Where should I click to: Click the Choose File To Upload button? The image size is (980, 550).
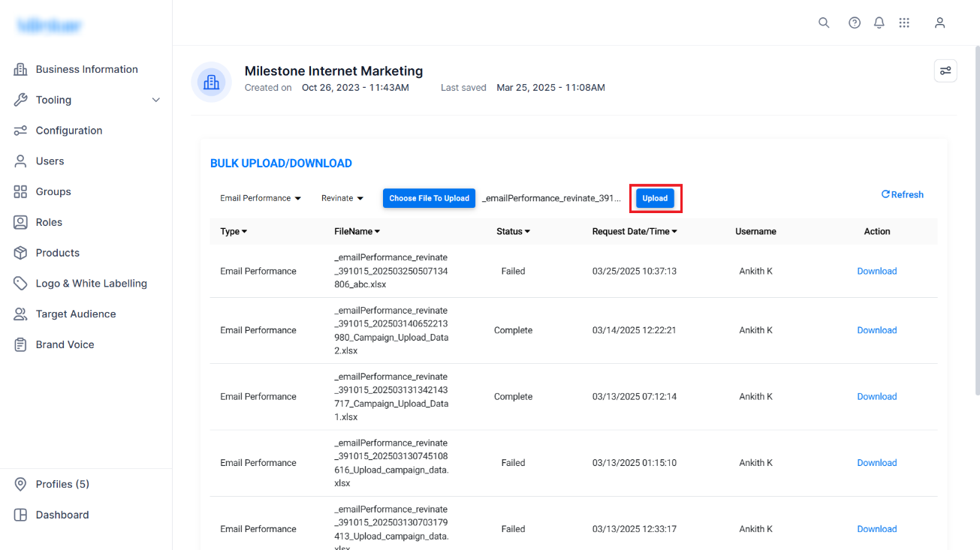[429, 198]
